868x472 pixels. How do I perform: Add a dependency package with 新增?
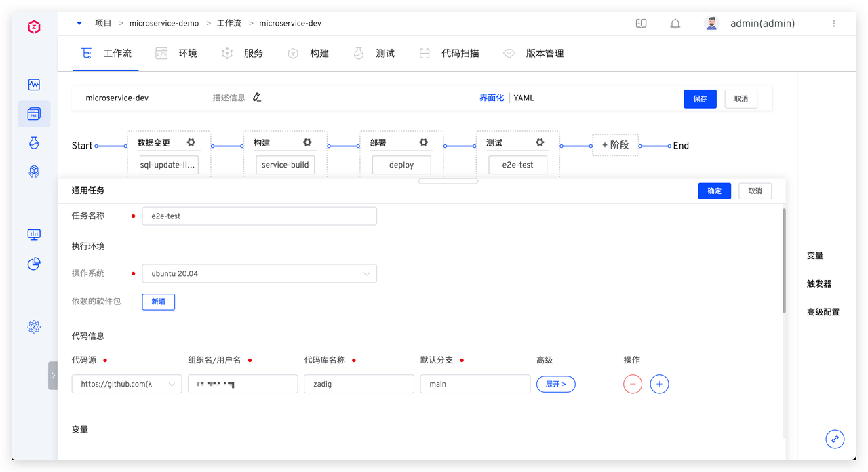point(159,302)
